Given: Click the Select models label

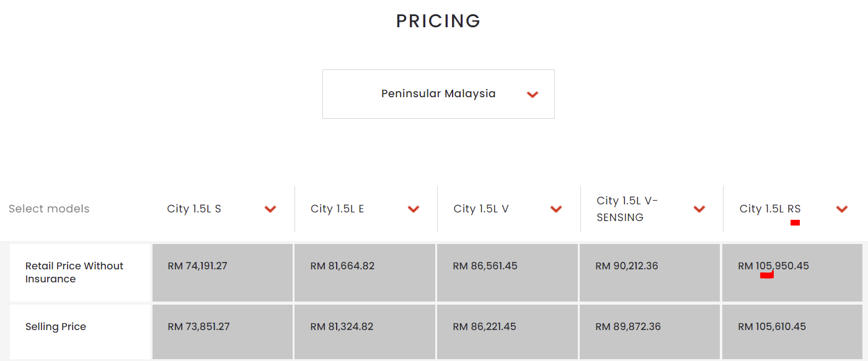Looking at the screenshot, I should (49, 209).
